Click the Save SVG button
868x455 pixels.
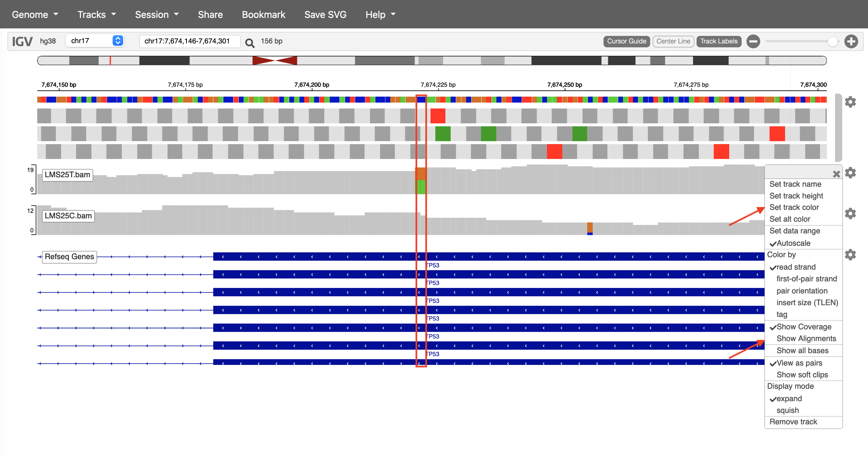[x=325, y=14]
